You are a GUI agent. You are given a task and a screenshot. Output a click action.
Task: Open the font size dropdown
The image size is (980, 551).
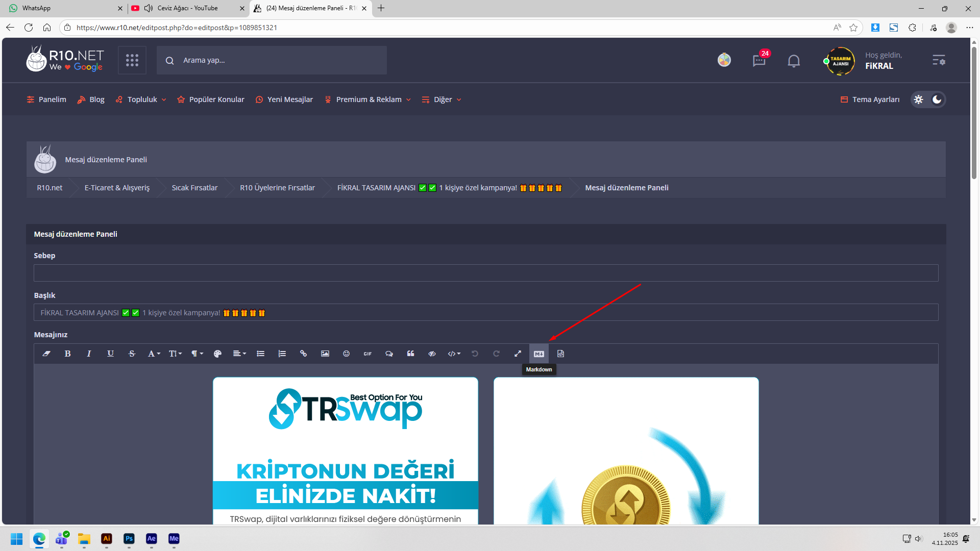click(175, 354)
